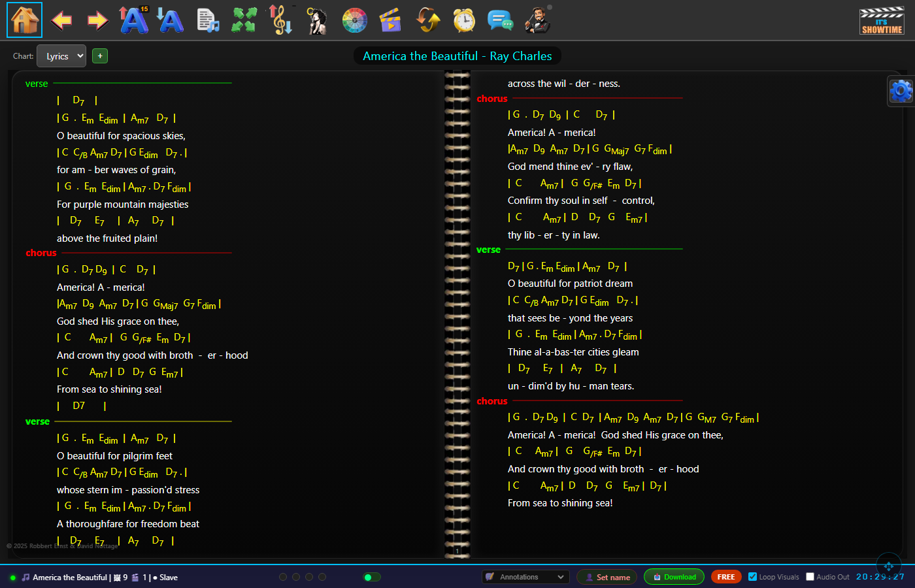Open transpose via the treble clef icon
This screenshot has width=915, height=588.
pos(282,20)
